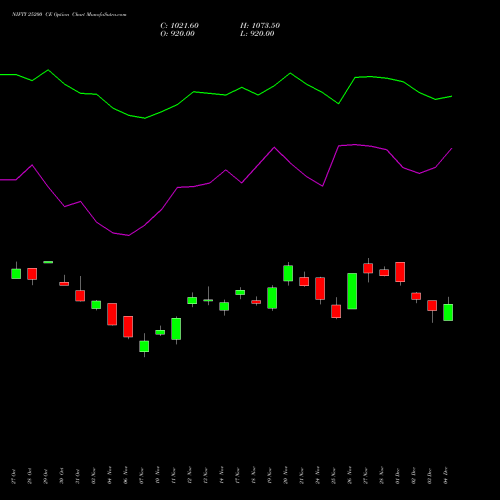Image resolution: width=500 pixels, height=500 pixels.
Task: Click the red candlestick for 28 Oct
Action: click(x=32, y=274)
